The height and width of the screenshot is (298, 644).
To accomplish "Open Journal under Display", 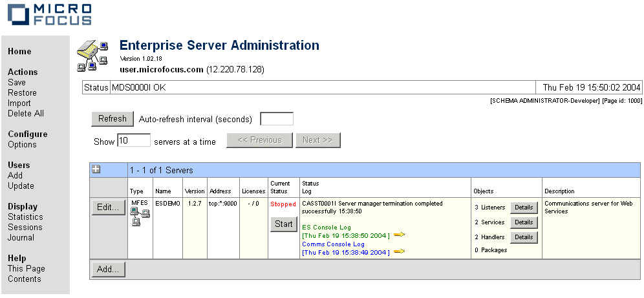I will click(21, 237).
